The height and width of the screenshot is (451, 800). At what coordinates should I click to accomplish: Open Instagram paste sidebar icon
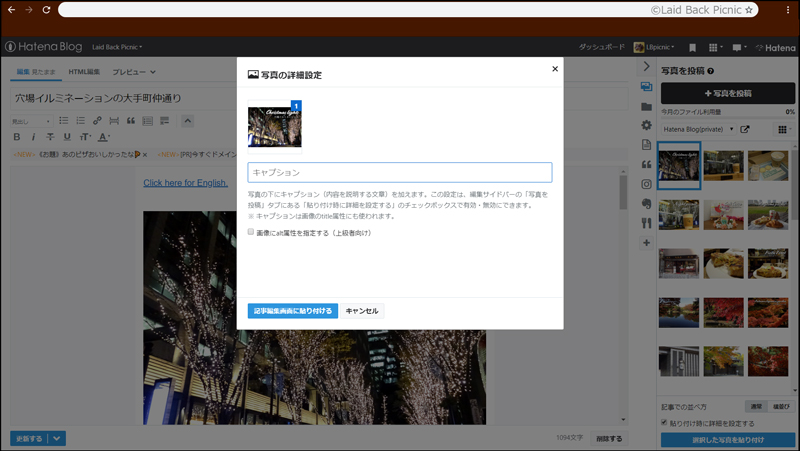[646, 184]
